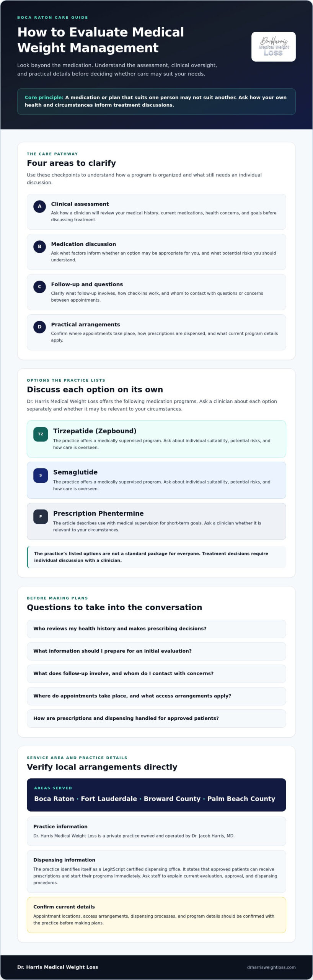Viewport: 313px width, 980px height.
Task: Select the D badge for Practical arrangements
Action: coord(39,327)
